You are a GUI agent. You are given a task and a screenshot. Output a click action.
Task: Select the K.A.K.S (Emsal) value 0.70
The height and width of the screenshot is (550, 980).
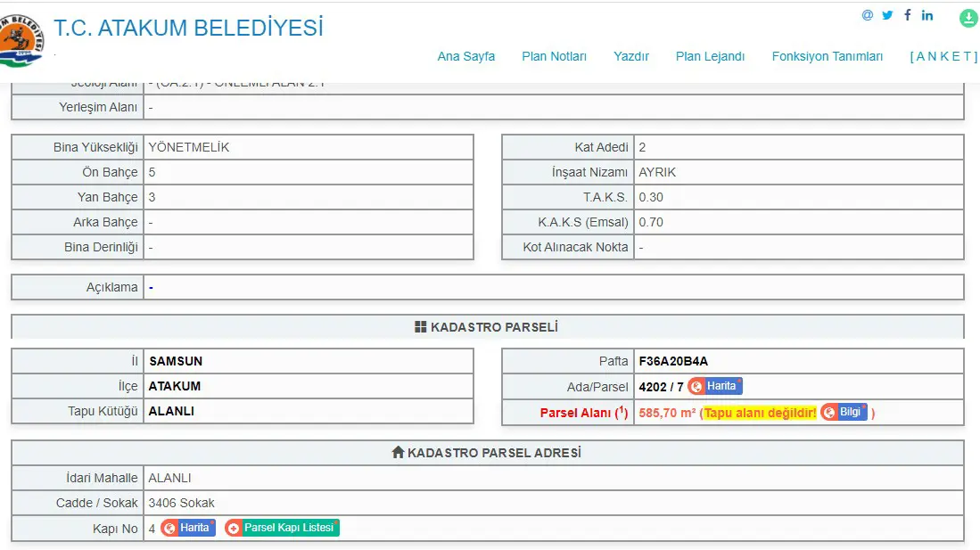click(651, 223)
